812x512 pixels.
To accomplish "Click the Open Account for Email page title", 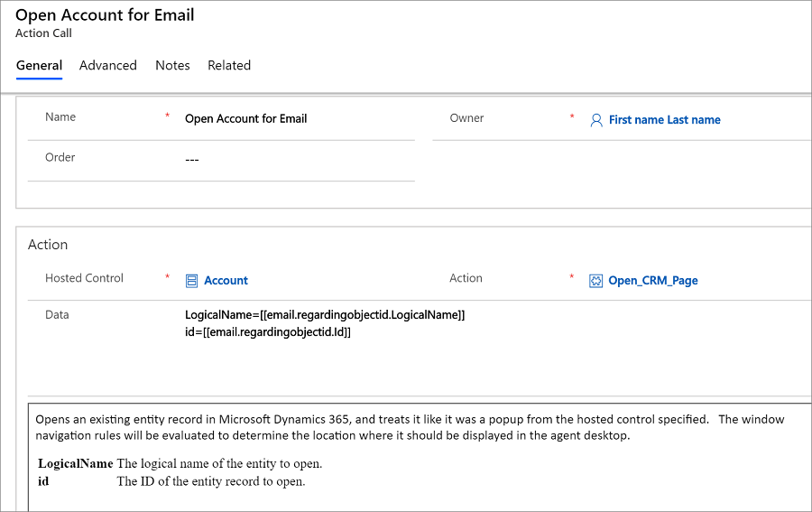I will click(x=105, y=15).
